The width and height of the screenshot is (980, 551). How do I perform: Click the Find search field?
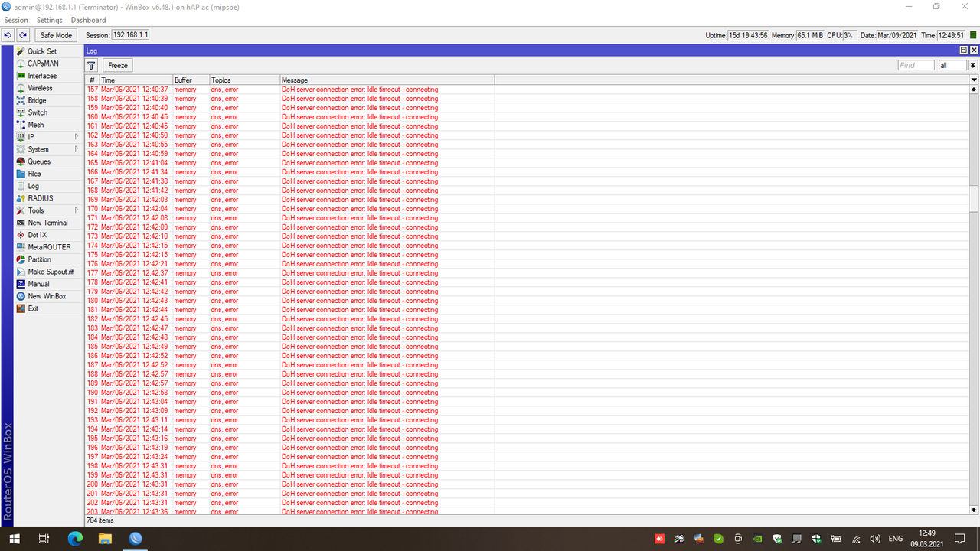point(916,65)
